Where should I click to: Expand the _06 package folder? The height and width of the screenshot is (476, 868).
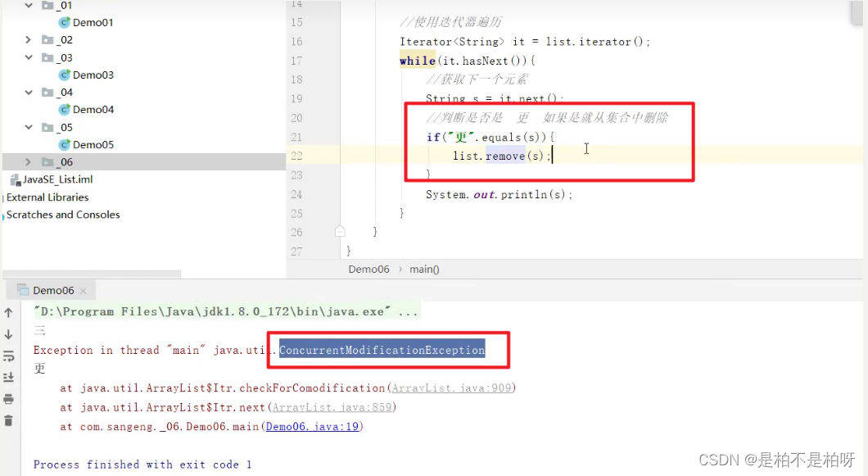tap(27, 161)
